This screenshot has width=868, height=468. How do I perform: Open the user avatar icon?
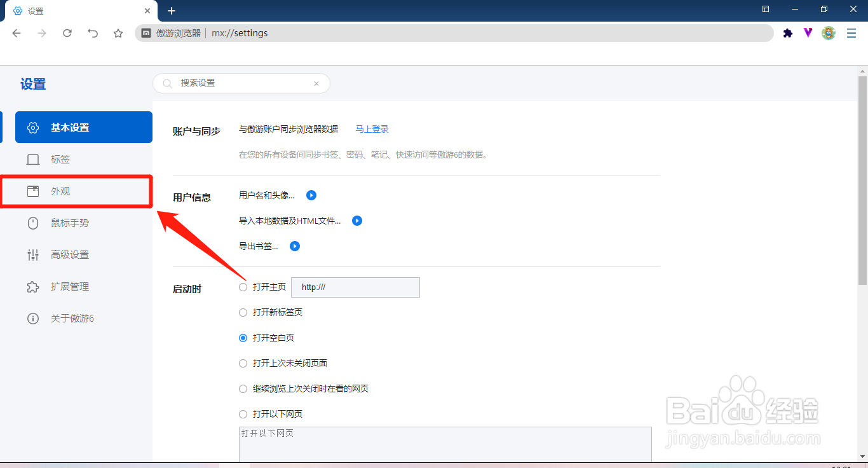829,33
